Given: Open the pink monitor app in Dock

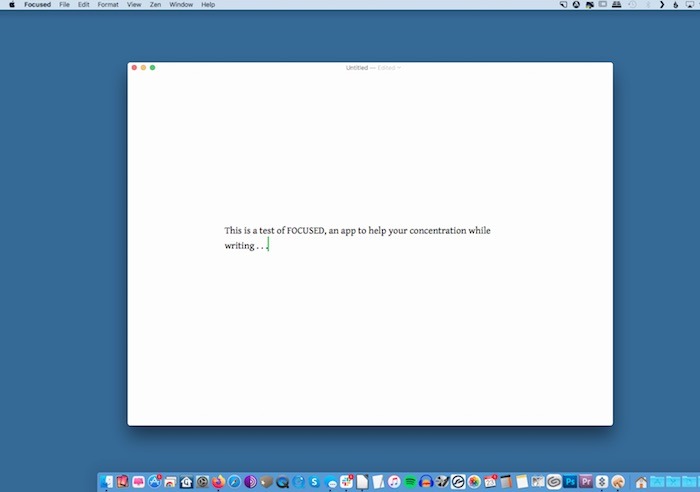Looking at the screenshot, I should pyautogui.click(x=138, y=481).
